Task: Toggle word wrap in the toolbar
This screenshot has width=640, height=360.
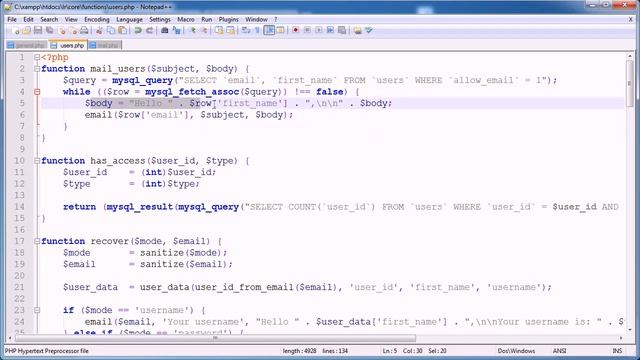Action: tap(246, 31)
